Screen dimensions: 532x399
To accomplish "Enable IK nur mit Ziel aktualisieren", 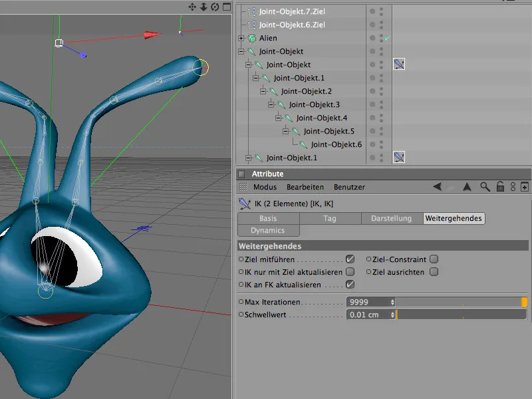I will [x=350, y=272].
